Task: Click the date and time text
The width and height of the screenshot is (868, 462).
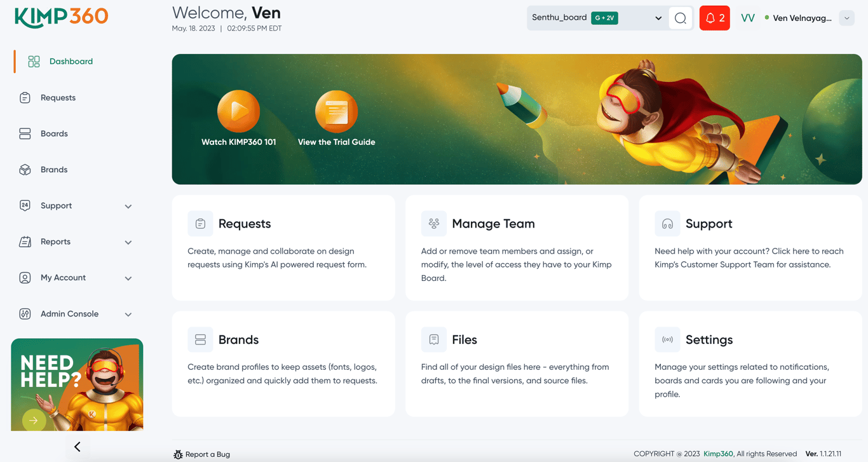Action: tap(227, 29)
